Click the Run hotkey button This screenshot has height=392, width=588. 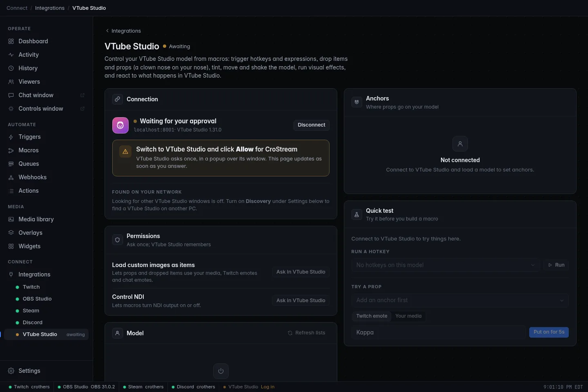pos(556,265)
